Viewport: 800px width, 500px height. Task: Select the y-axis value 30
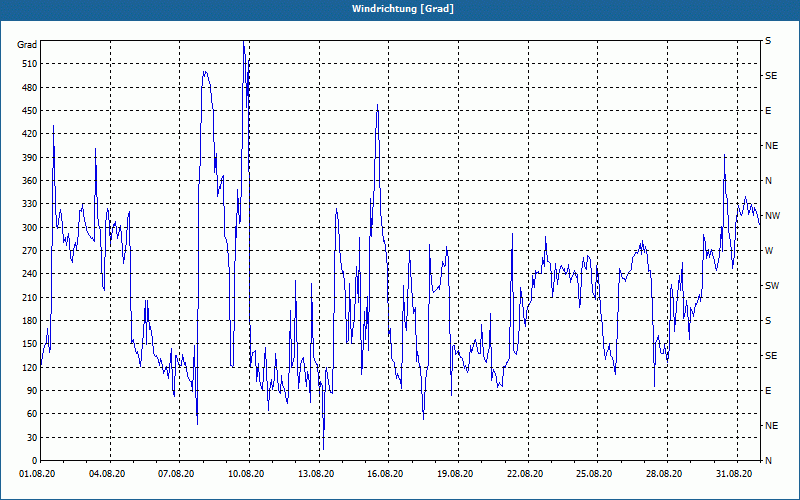pos(32,437)
